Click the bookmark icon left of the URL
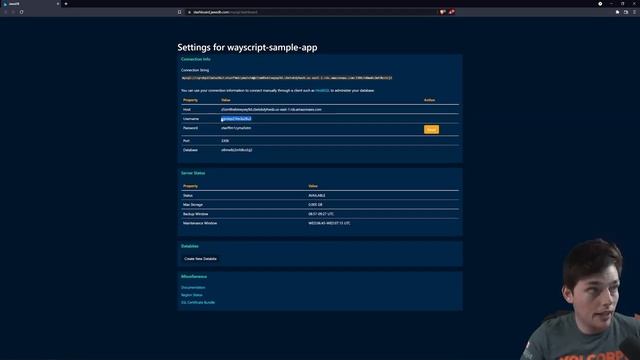 tap(180, 12)
